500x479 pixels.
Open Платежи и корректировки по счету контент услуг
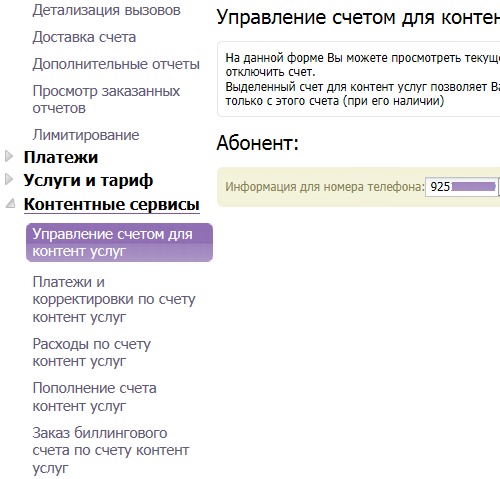click(114, 299)
